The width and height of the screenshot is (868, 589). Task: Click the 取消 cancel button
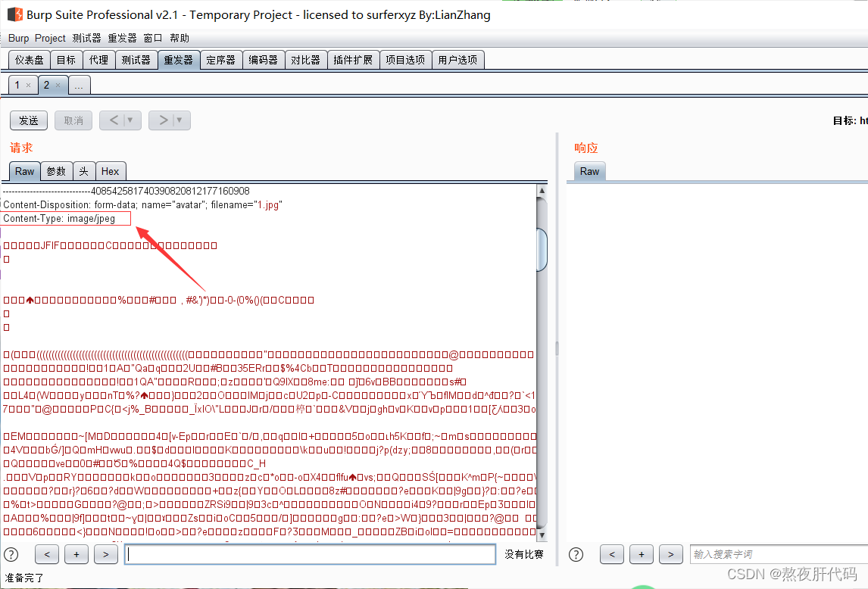[73, 120]
